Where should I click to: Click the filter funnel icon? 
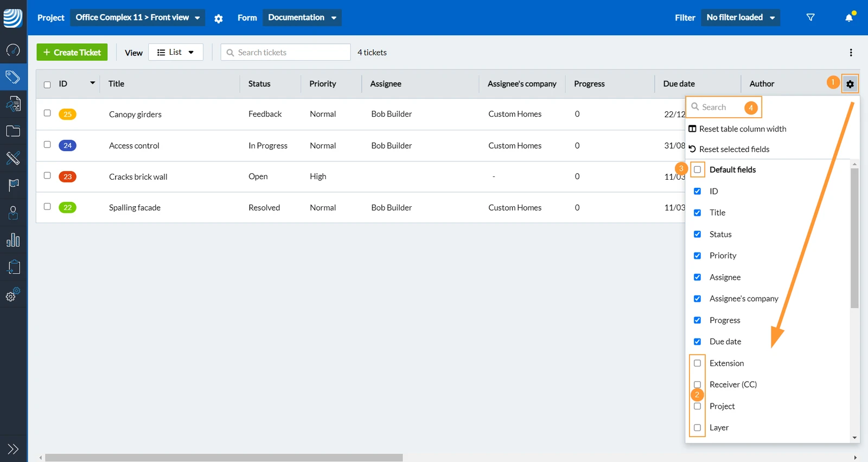pyautogui.click(x=810, y=17)
